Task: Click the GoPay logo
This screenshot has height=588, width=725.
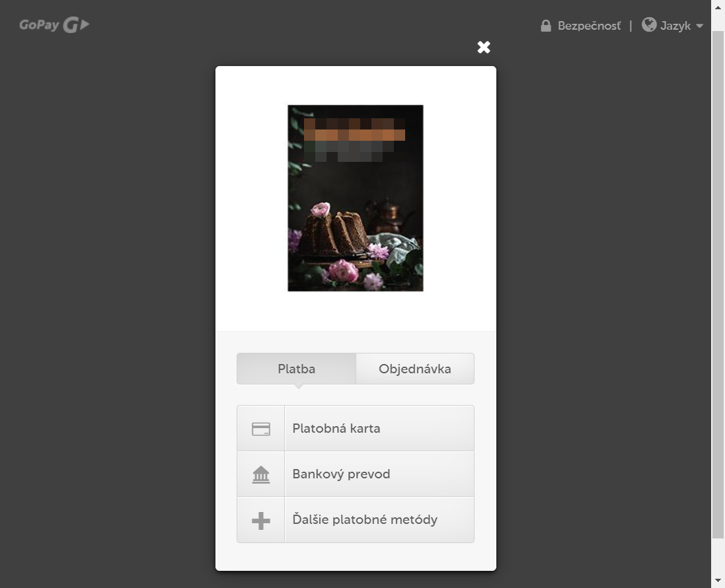Action: (54, 24)
